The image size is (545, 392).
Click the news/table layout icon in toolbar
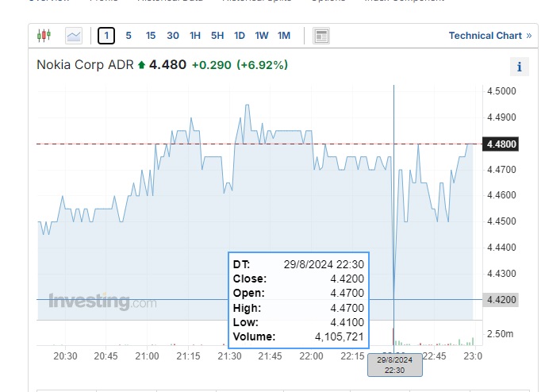[321, 36]
